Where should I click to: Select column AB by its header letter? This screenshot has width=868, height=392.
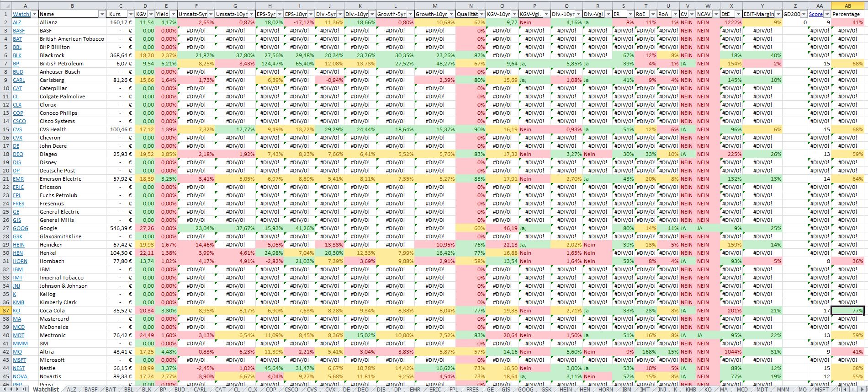[x=848, y=6]
